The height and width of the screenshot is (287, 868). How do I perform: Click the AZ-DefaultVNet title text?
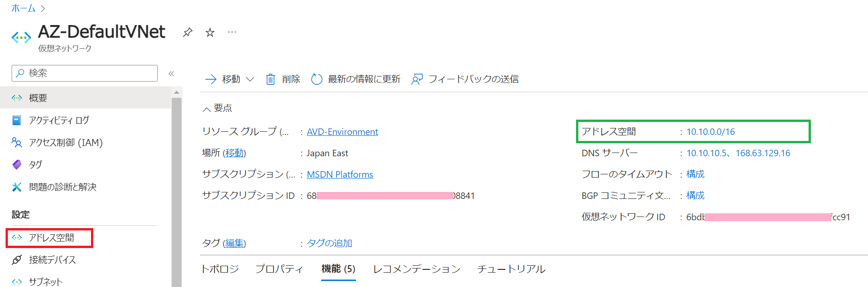click(101, 32)
